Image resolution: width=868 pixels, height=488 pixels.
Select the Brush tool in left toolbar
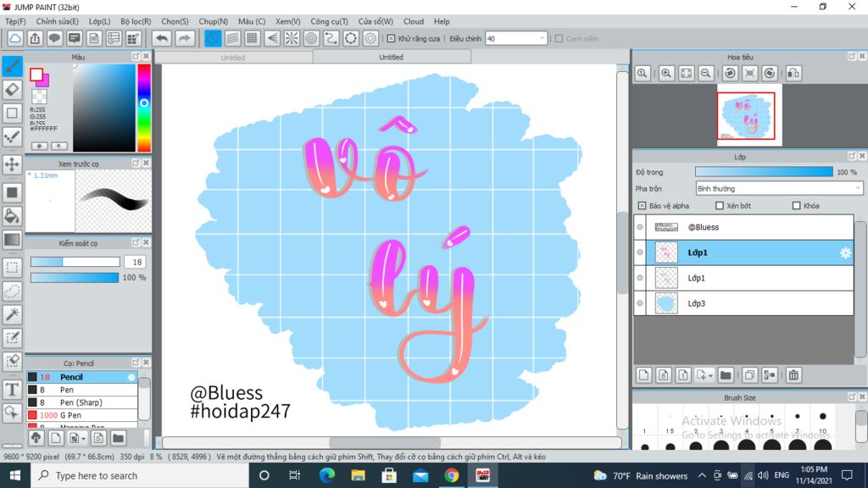point(12,66)
